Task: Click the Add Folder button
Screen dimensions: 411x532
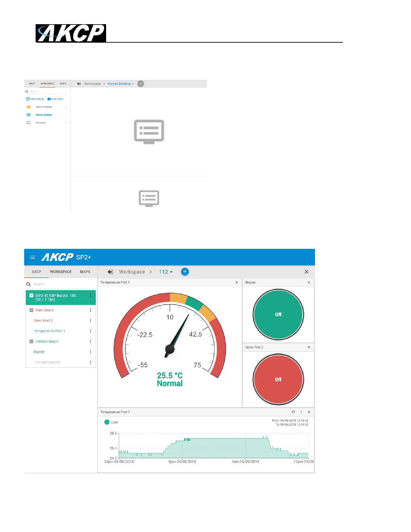Action: pos(55,99)
